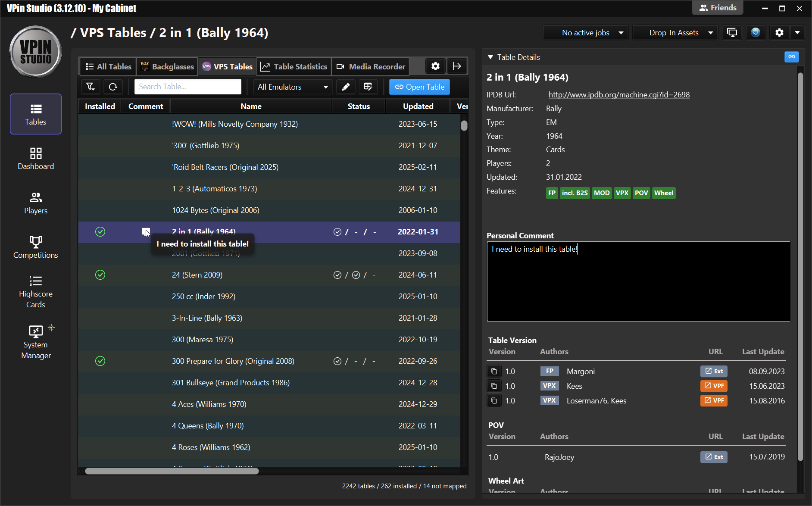
Task: Select row 301 Bullseye (Grand Products 1986)
Action: point(269,383)
